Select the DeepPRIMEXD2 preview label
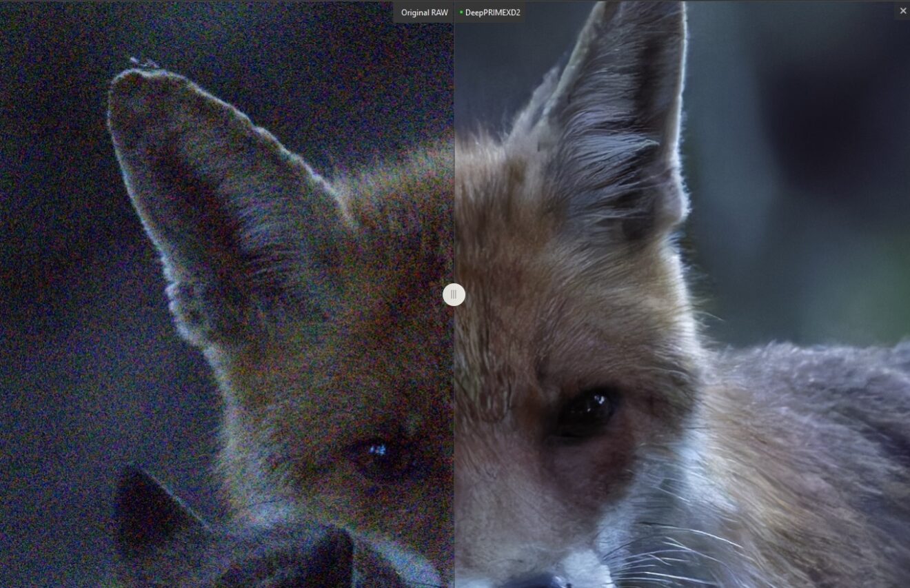Image resolution: width=910 pixels, height=588 pixels. (492, 12)
